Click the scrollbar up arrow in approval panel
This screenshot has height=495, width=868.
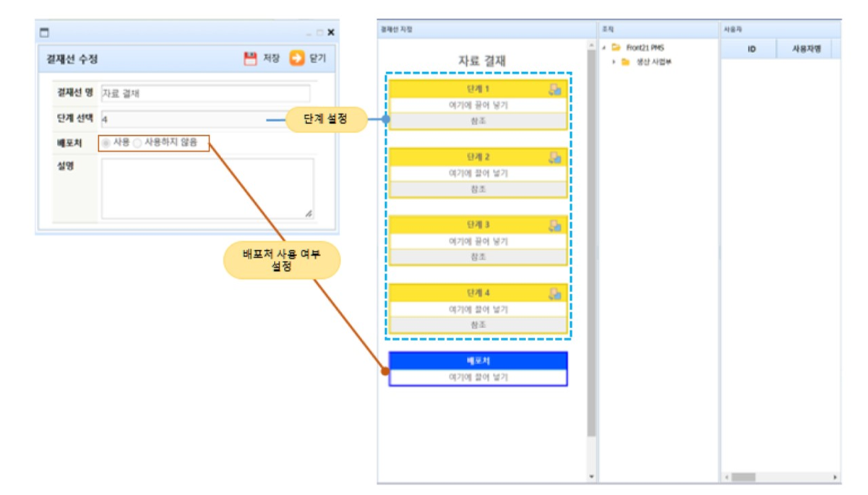pos(591,44)
